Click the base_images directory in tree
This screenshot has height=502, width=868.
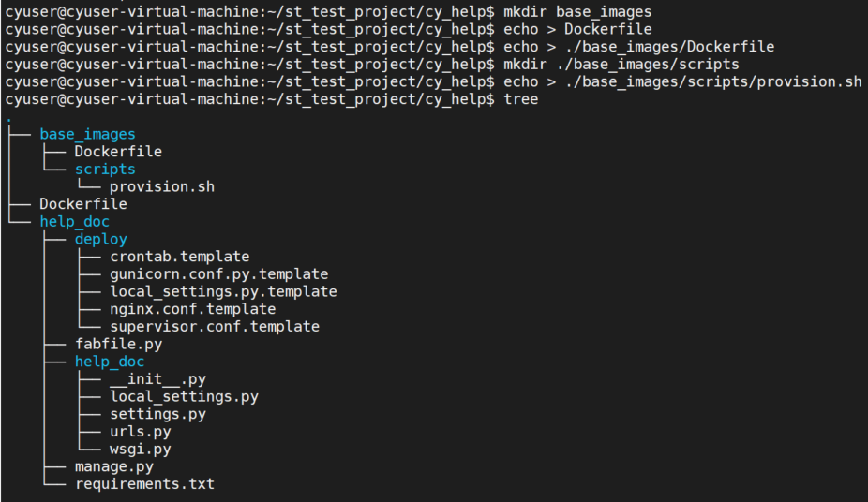(x=87, y=134)
